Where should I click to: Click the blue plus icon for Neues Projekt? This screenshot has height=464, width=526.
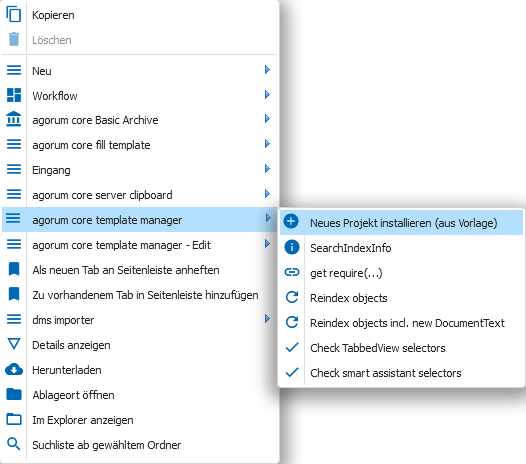[x=291, y=221]
